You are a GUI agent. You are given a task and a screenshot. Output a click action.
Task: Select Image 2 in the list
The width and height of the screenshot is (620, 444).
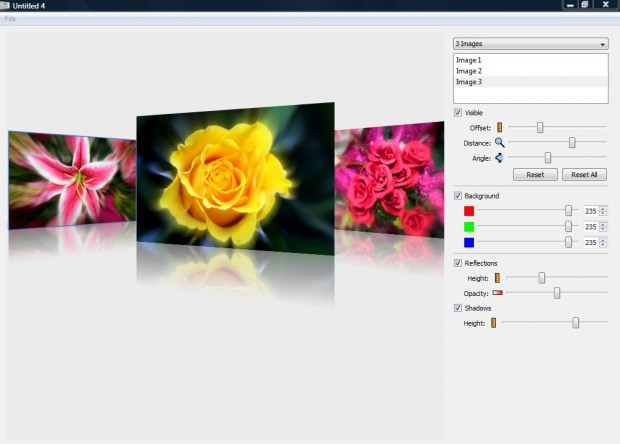[x=469, y=71]
